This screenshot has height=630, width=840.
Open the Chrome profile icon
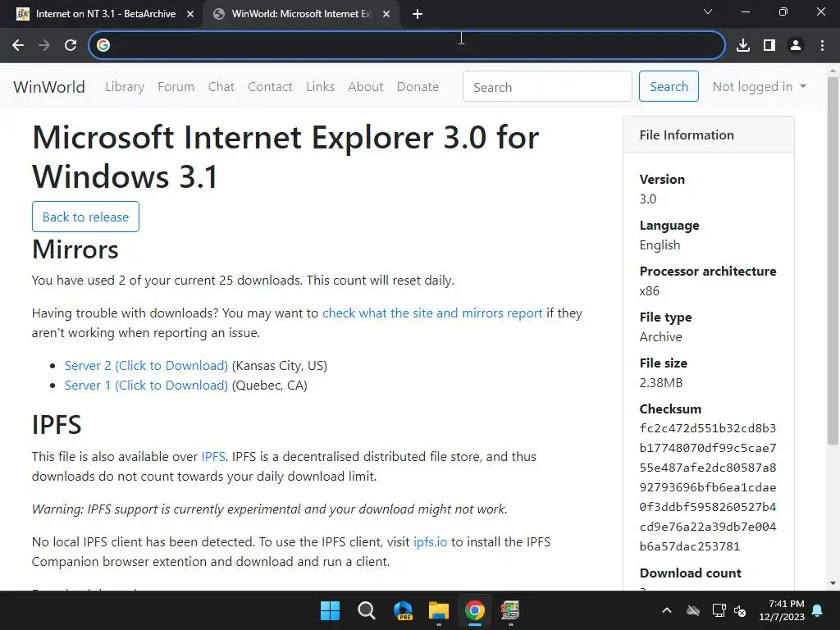[796, 45]
